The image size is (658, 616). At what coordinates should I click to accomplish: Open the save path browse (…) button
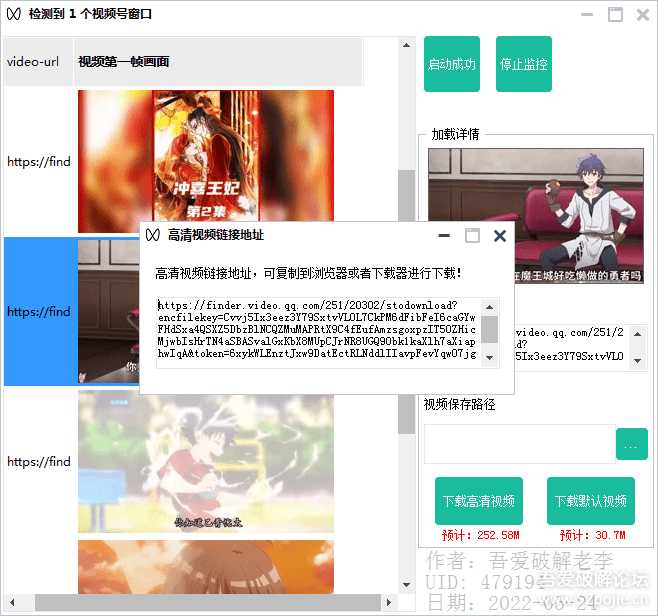coord(631,444)
